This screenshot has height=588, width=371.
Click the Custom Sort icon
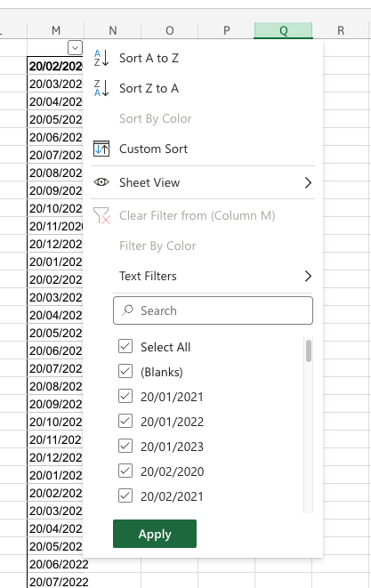point(101,149)
